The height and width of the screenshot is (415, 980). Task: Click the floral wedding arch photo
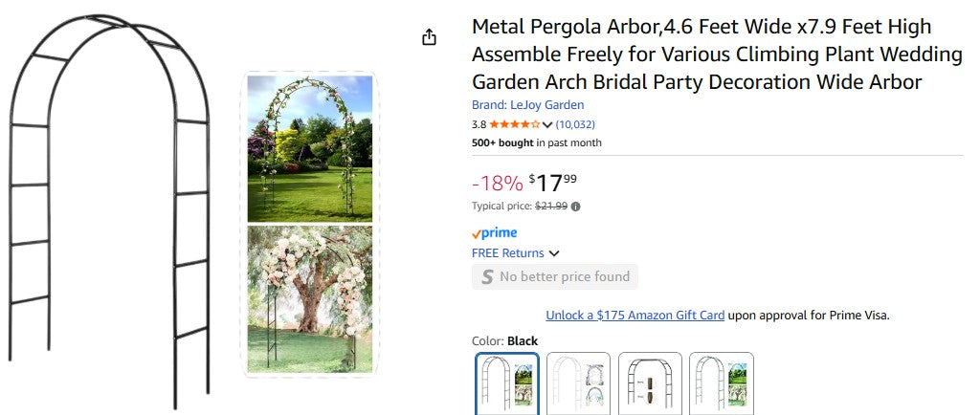tap(309, 298)
